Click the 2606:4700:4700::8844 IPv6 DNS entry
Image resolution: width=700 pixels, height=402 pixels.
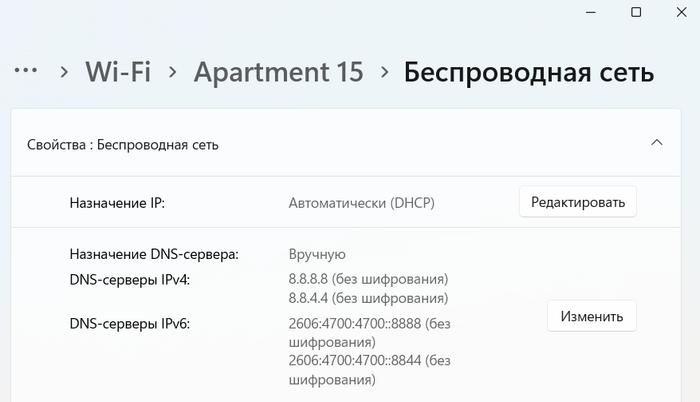click(370, 370)
